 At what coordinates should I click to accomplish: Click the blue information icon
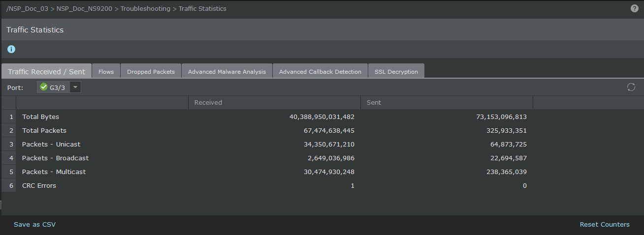click(x=11, y=49)
